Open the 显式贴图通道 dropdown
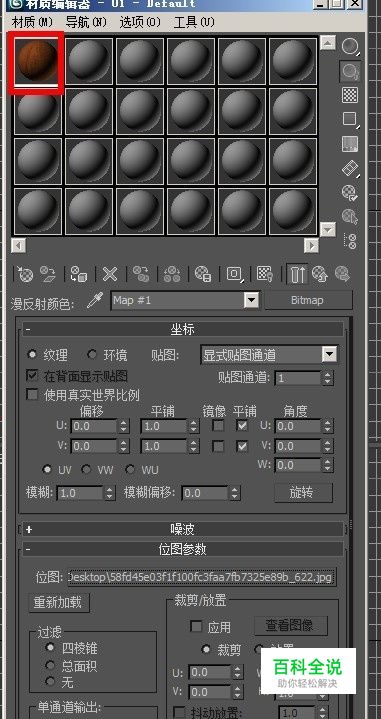The image size is (381, 719). coord(329,354)
